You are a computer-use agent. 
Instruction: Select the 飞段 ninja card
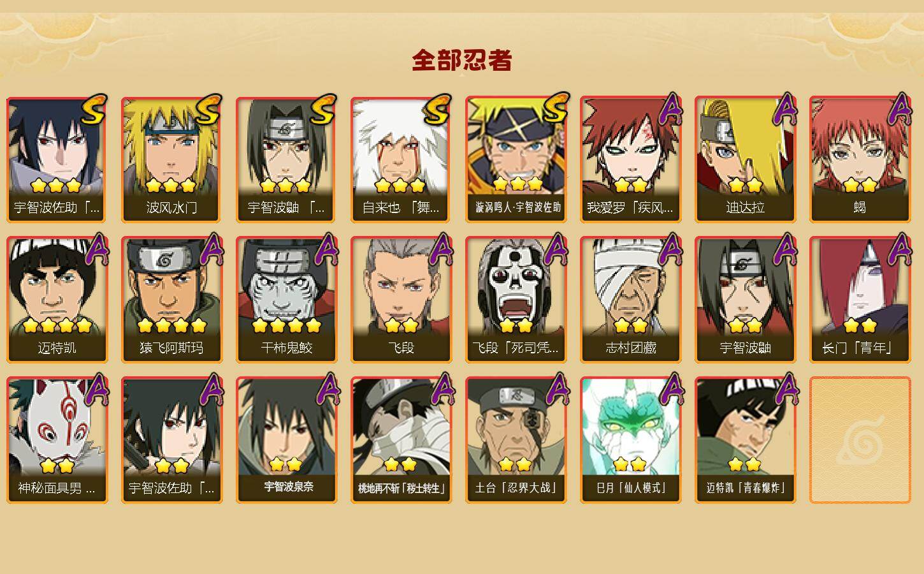pos(401,300)
